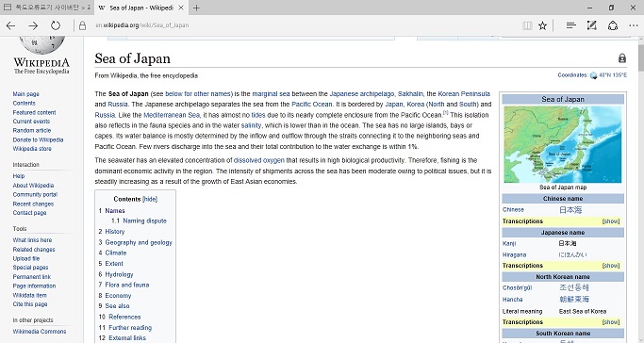
Task: Open Main page sidebar link
Action: pos(25,94)
